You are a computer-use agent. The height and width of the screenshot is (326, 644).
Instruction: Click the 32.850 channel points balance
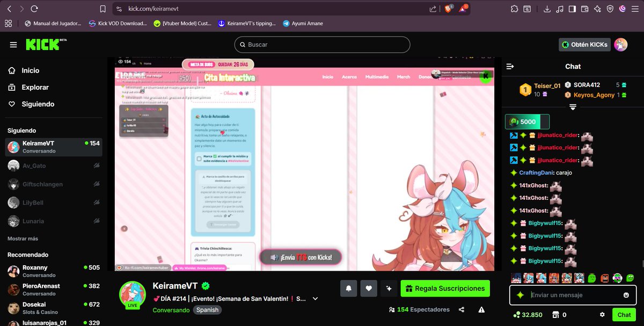coord(528,315)
